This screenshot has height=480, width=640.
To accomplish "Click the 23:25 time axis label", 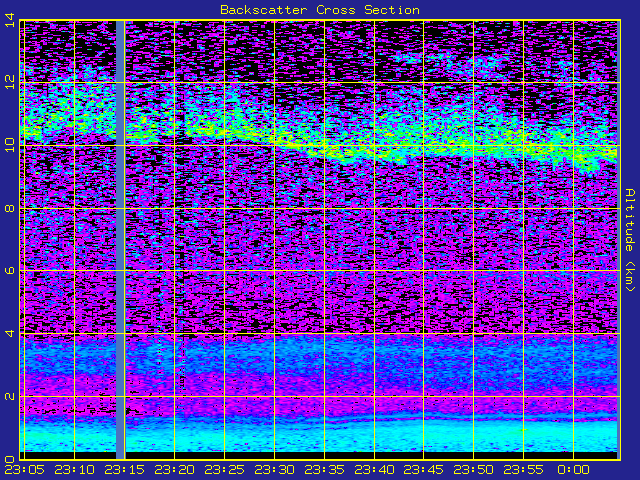I will (x=224, y=470).
